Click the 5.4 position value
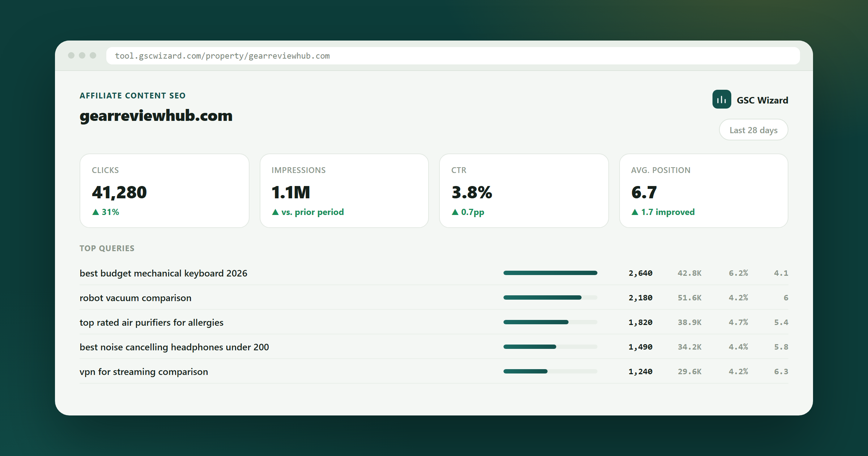 click(x=781, y=322)
